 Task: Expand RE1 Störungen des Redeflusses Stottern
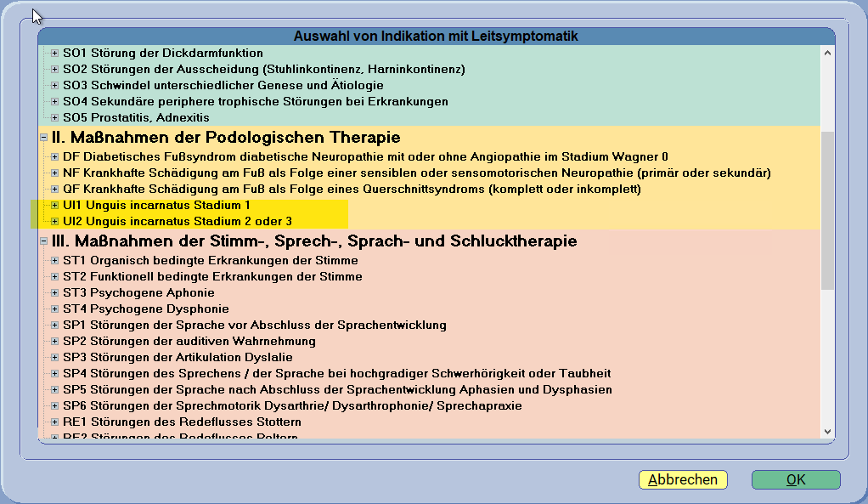click(53, 422)
